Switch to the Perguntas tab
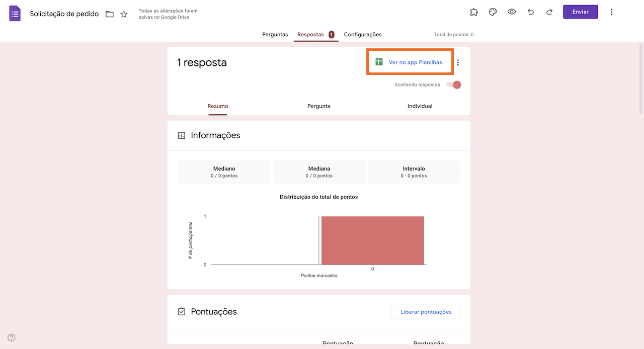Image resolution: width=644 pixels, height=349 pixels. click(x=275, y=35)
